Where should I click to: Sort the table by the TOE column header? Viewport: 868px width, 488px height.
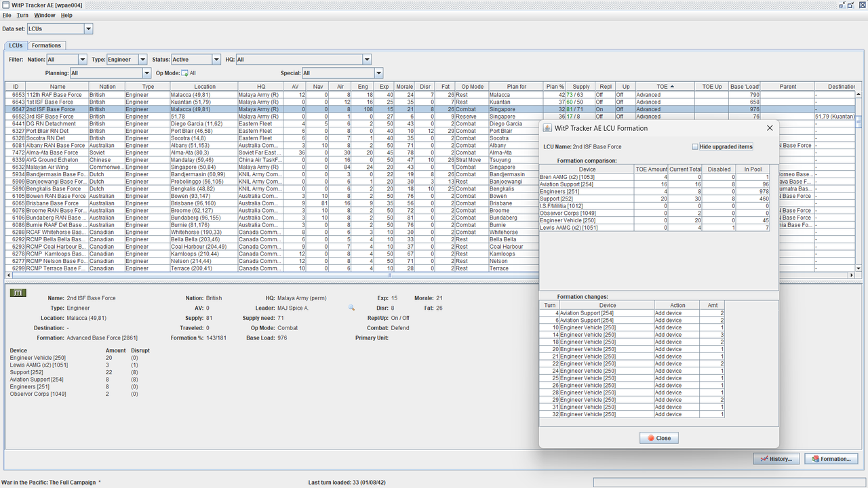coord(664,87)
